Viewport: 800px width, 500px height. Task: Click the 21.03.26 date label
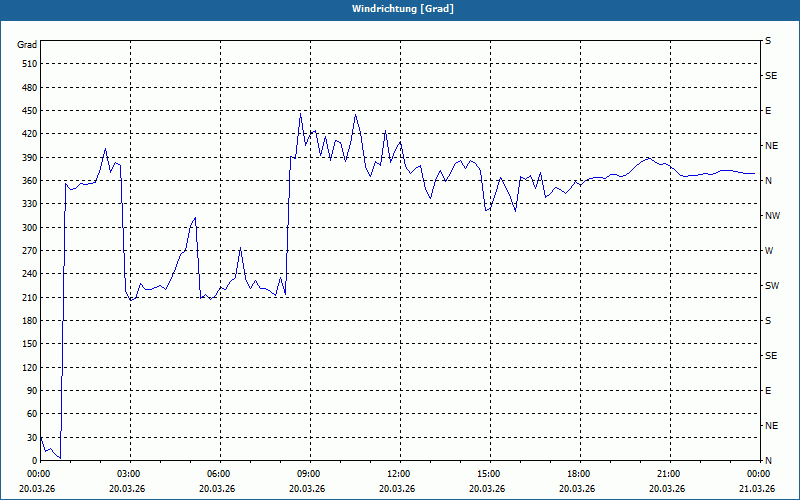[x=757, y=489]
